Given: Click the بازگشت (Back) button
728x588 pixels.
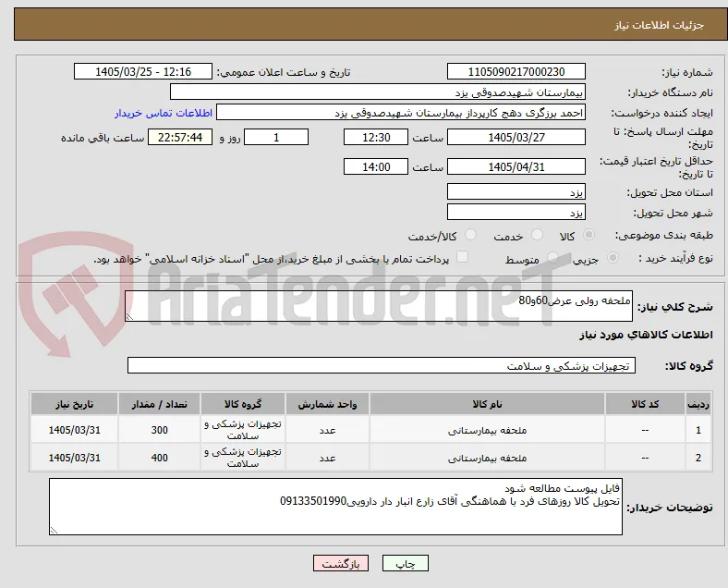Looking at the screenshot, I should (x=341, y=564).
